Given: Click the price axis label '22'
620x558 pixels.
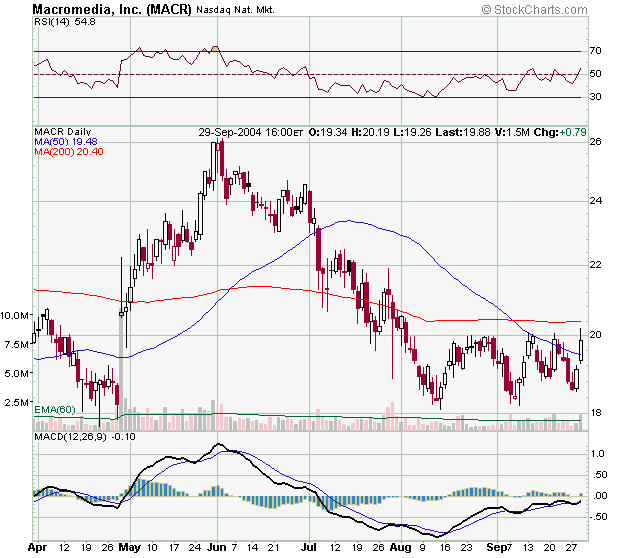Looking at the screenshot, I should 595,265.
